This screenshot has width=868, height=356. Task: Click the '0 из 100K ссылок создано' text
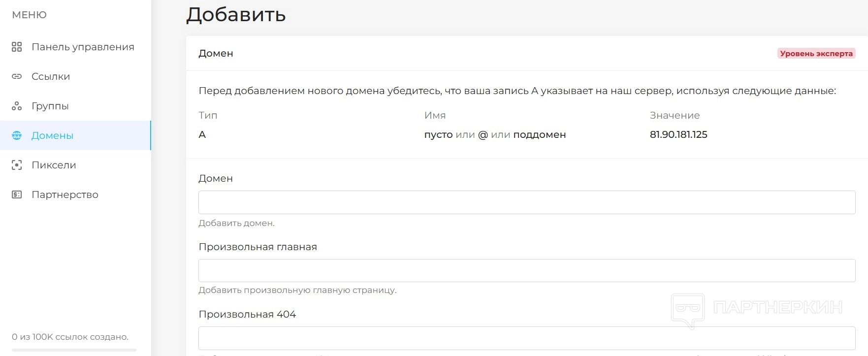70,337
